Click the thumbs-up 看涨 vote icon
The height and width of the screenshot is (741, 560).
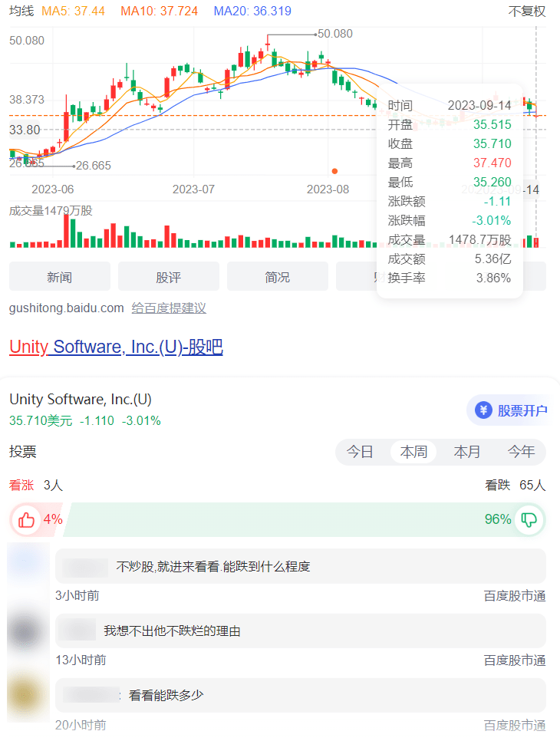[27, 520]
